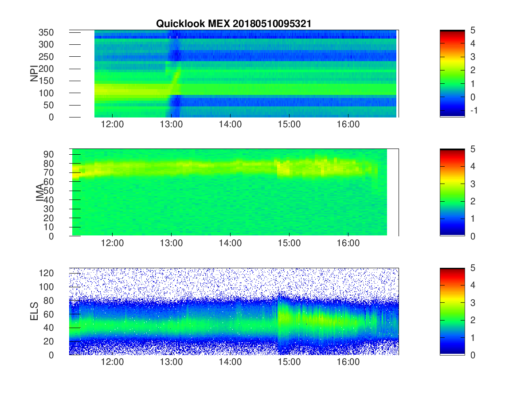Click the 300 tick on NPI axis
532x399 pixels.
(x=47, y=44)
